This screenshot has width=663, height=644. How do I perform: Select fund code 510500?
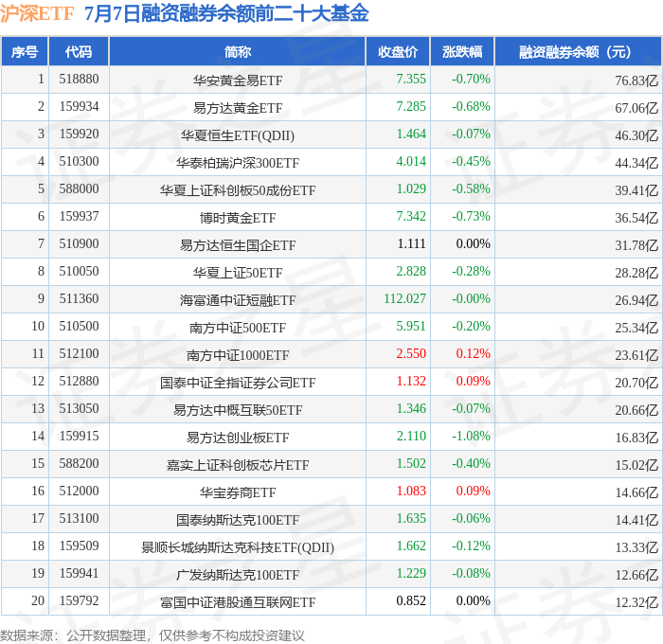coord(79,327)
